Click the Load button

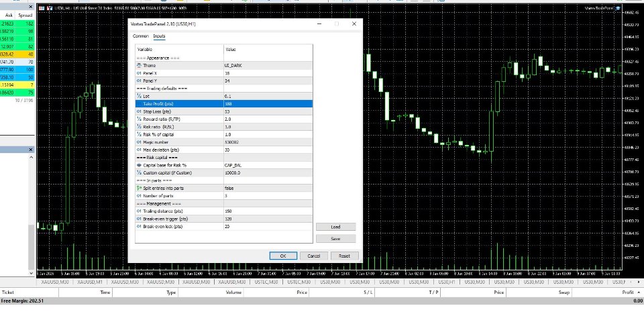click(x=335, y=227)
